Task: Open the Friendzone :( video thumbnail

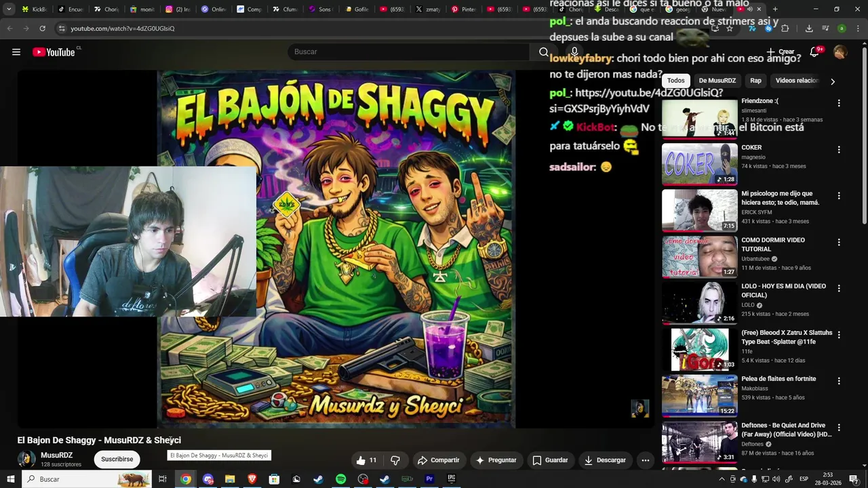Action: point(700,119)
